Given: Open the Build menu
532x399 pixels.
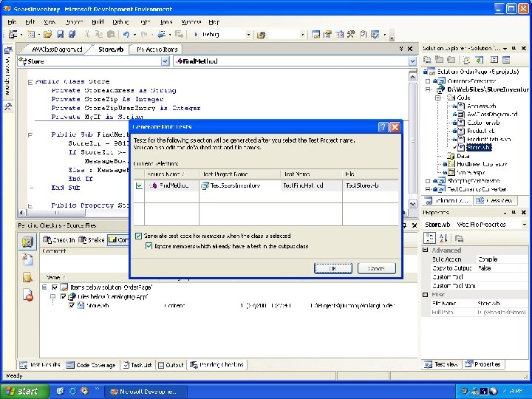Looking at the screenshot, I should coord(98,22).
